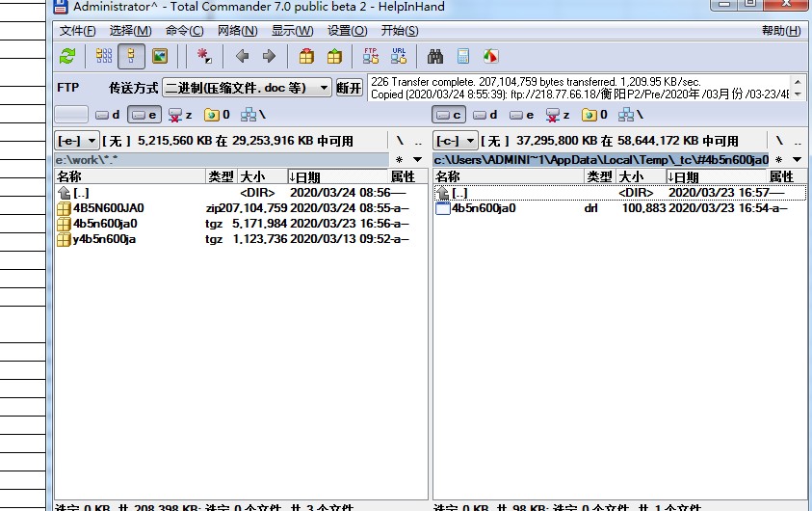
Task: Sort right panel by 属性 column
Action: 786,176
